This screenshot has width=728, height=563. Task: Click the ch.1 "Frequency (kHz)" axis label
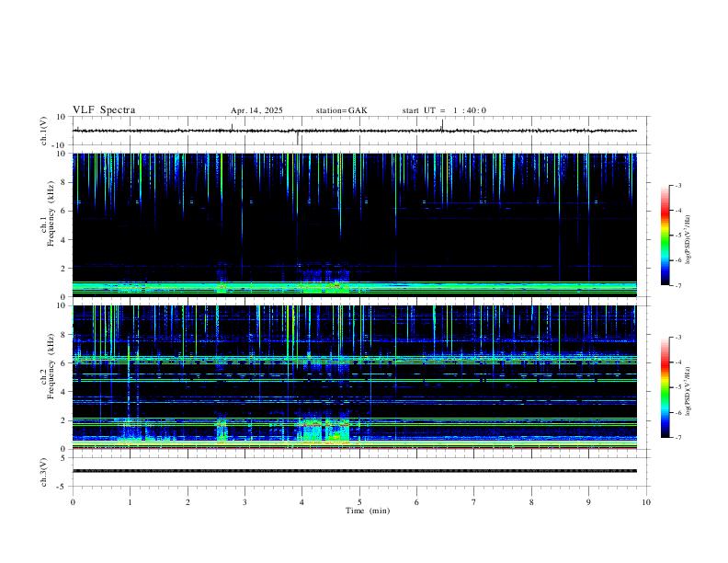click(x=51, y=213)
